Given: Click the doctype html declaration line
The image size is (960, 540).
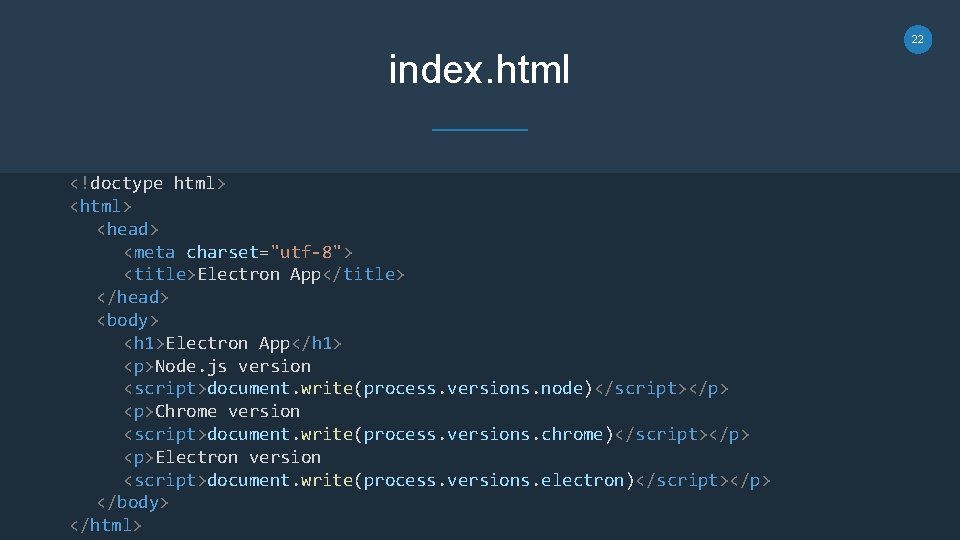Looking at the screenshot, I should tap(148, 183).
